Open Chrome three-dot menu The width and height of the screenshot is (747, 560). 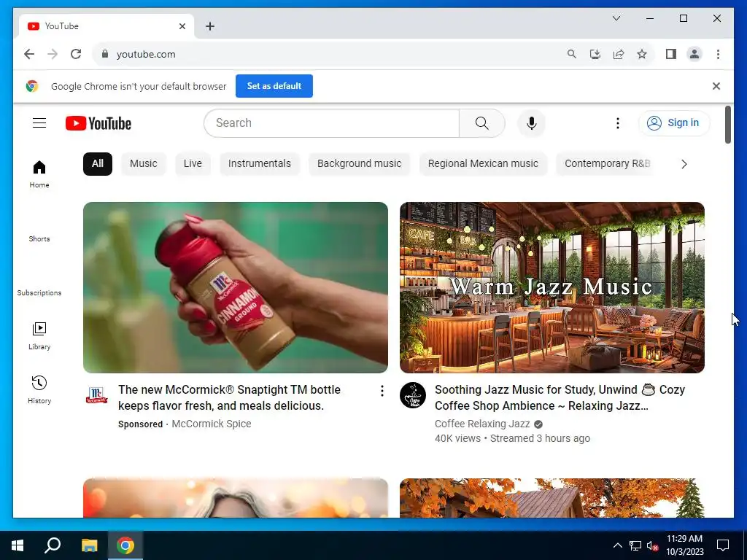[x=718, y=54]
